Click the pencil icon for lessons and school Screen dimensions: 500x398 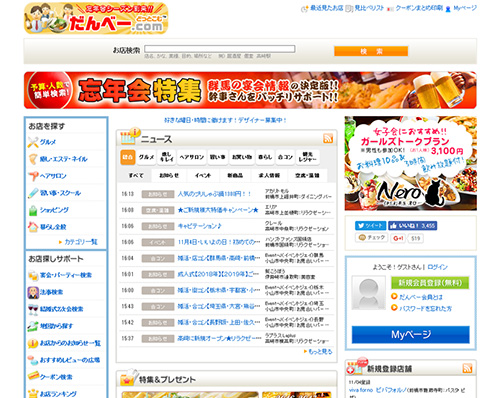[33, 193]
